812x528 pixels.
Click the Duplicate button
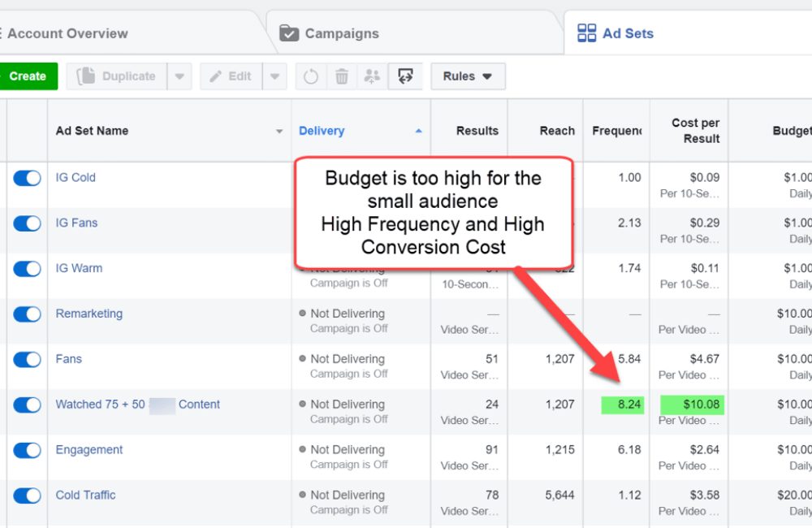[x=117, y=76]
